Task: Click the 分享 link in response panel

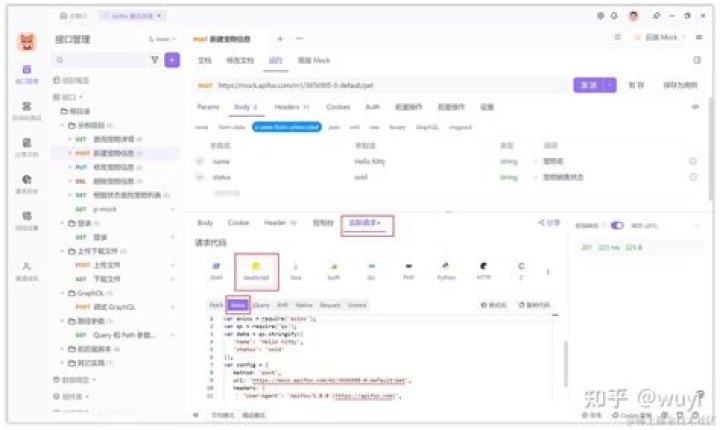Action: point(549,223)
